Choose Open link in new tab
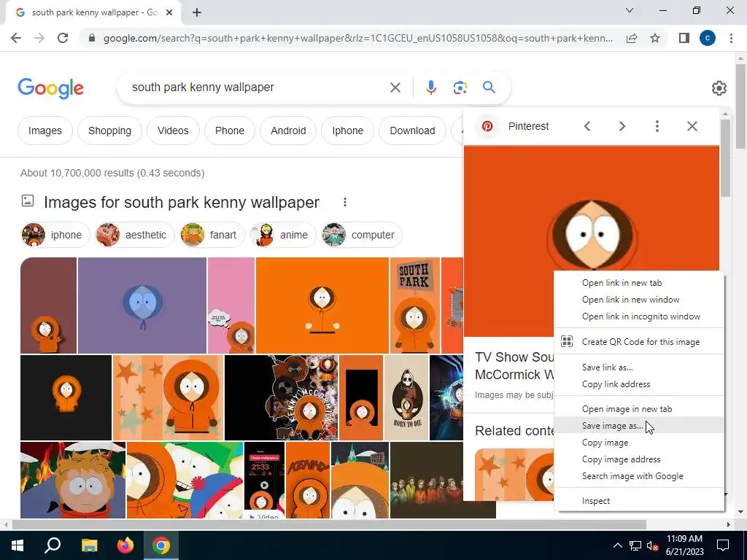Screen dimensions: 747x560 tap(639, 283)
